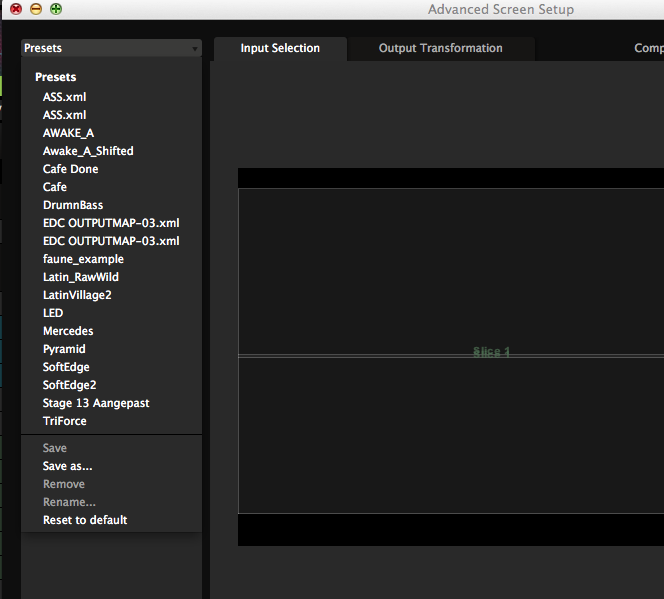Select the Pyramid preset
Screen dimensions: 664x599
point(64,349)
